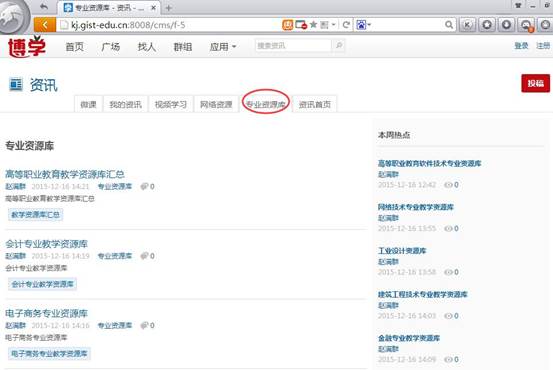Click comment icon for 电子商务专业资源库
Screen dimensions: 553x370
click(144, 325)
